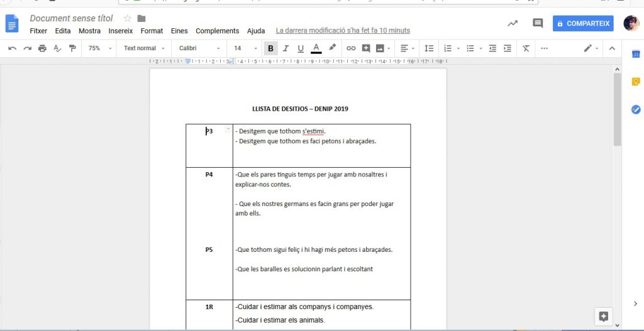
Task: Open Google Keep in the side panel
Action: tap(635, 82)
